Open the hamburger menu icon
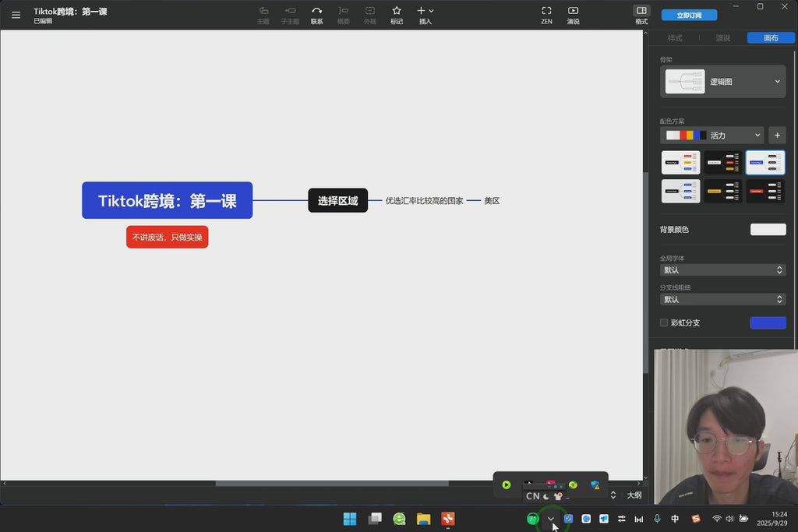Image resolution: width=798 pixels, height=532 pixels. [x=16, y=15]
